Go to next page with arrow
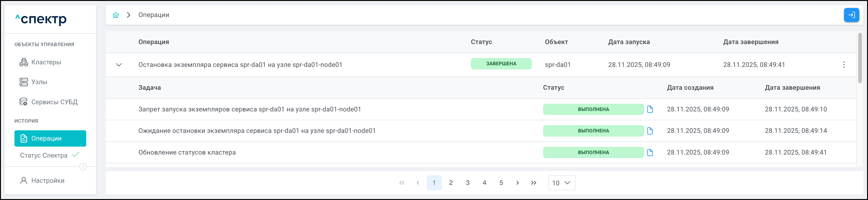Screen dimensions: 868x200 tap(517, 183)
